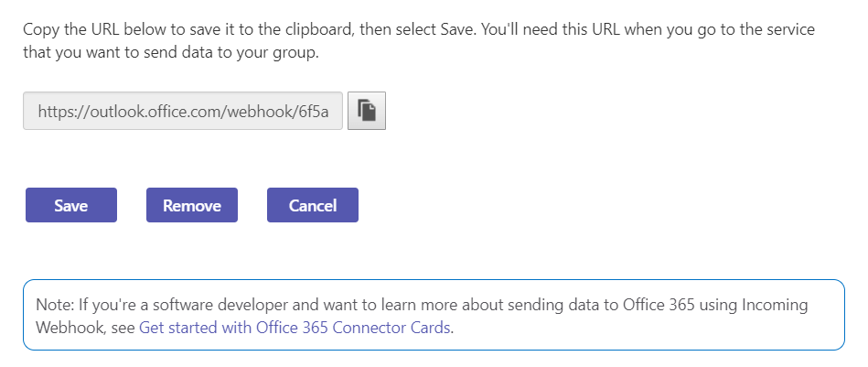Copy the webhook URL using the clipboard icon
The width and height of the screenshot is (868, 367).
click(367, 112)
